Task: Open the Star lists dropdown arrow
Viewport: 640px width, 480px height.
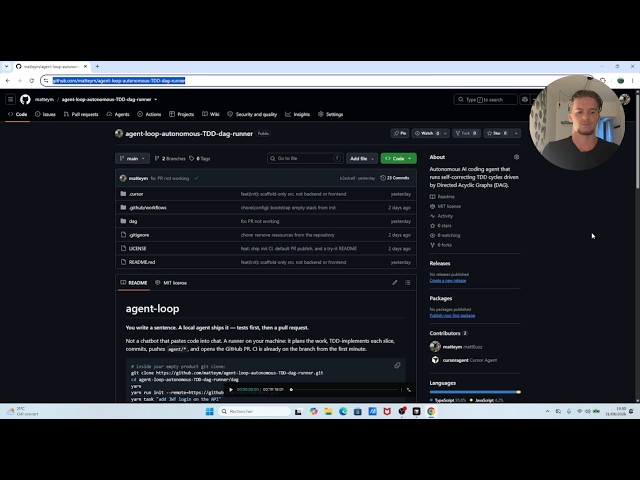Action: click(x=516, y=133)
